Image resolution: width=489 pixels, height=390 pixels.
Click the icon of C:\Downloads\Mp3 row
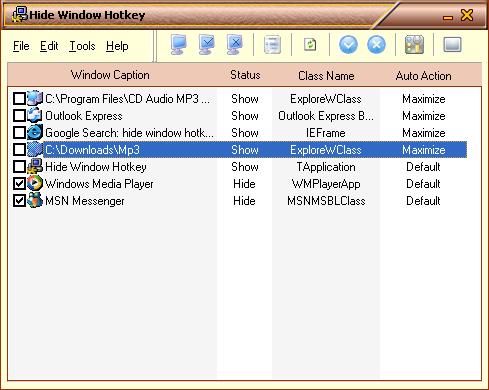click(x=35, y=149)
